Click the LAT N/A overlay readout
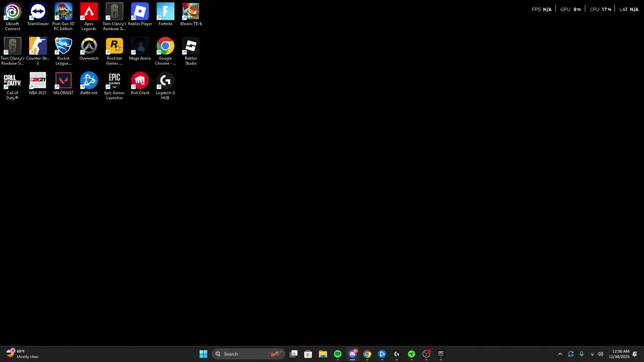This screenshot has width=644, height=362. coord(629,10)
